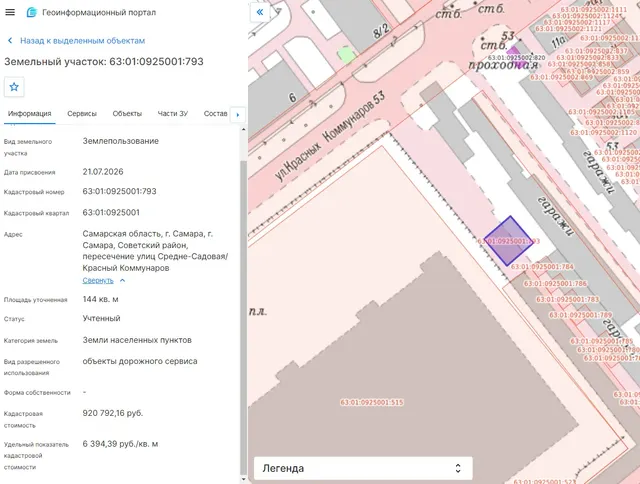The width and height of the screenshot is (640, 484).
Task: Click parcel label 63:01:0925001:783 on map
Action: pyautogui.click(x=568, y=299)
